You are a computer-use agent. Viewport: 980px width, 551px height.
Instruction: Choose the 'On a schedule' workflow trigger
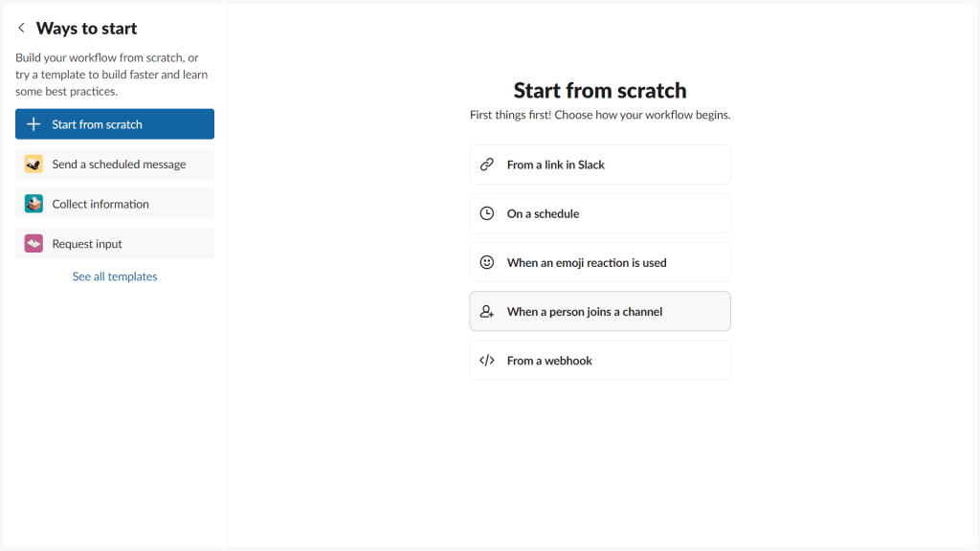click(599, 212)
